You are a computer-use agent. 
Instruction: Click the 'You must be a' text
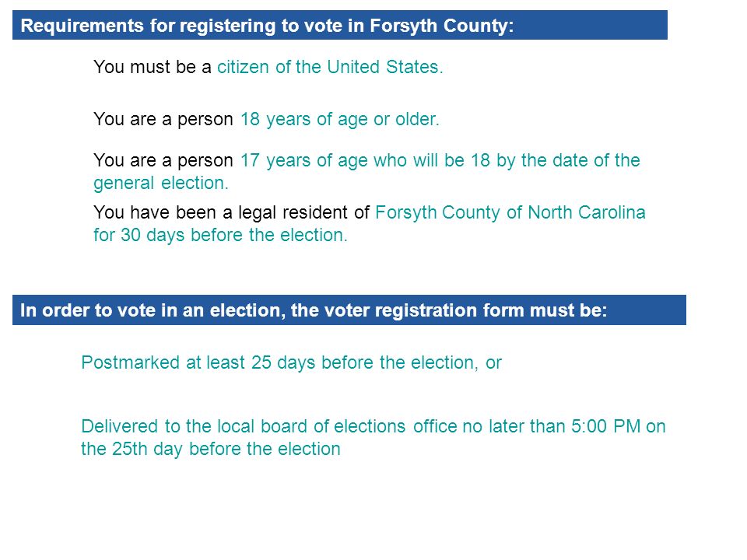coord(152,67)
